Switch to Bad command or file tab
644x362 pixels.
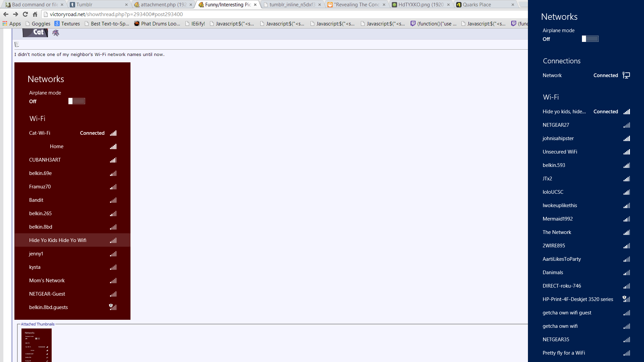(34, 5)
